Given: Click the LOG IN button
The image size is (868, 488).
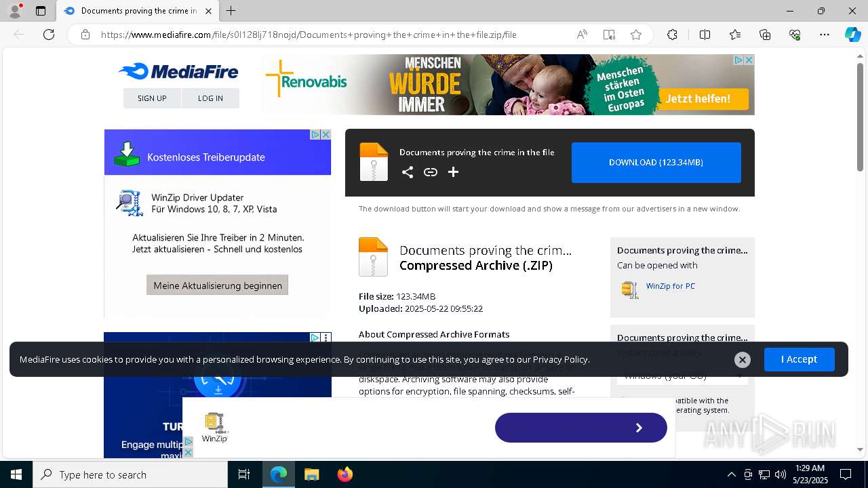Looking at the screenshot, I should pos(210,98).
